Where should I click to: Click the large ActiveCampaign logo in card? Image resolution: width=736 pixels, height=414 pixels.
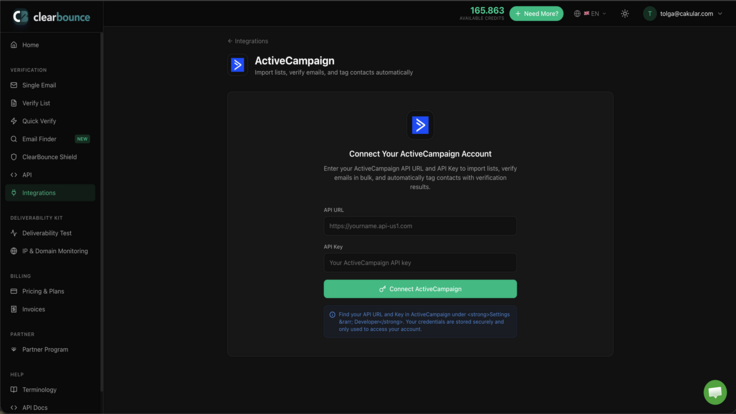coord(420,125)
